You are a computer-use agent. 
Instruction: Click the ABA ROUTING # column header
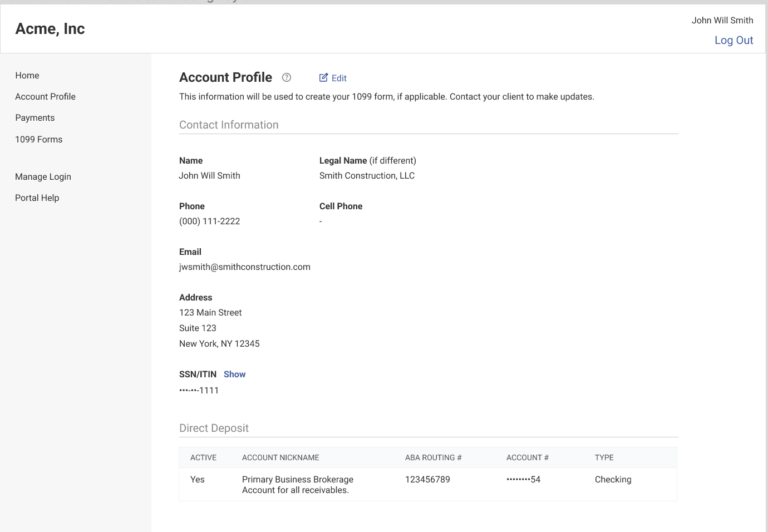tap(433, 458)
